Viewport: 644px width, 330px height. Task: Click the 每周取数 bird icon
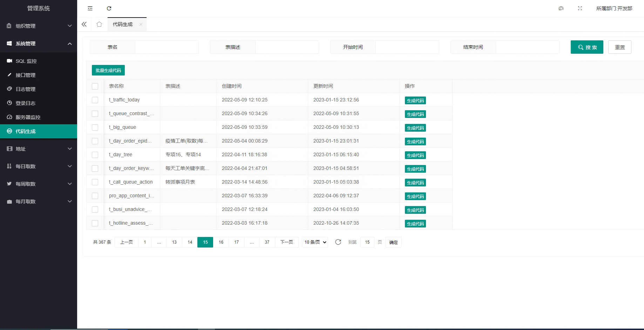click(x=9, y=184)
